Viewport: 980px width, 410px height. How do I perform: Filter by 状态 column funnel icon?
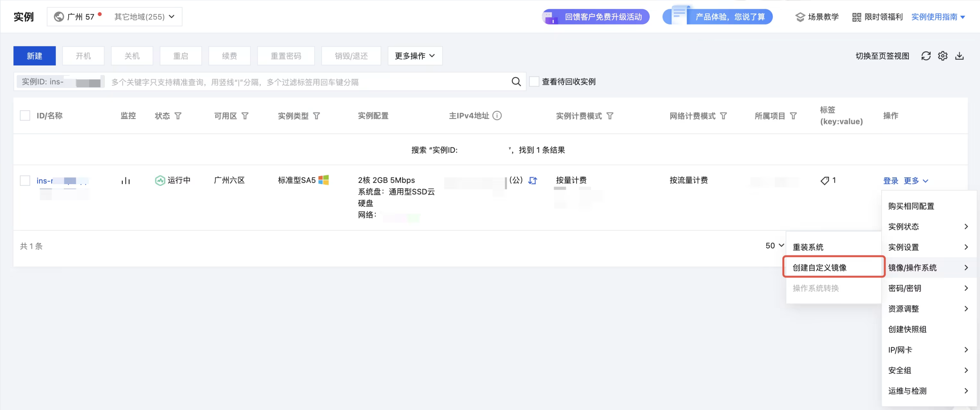pyautogui.click(x=178, y=116)
